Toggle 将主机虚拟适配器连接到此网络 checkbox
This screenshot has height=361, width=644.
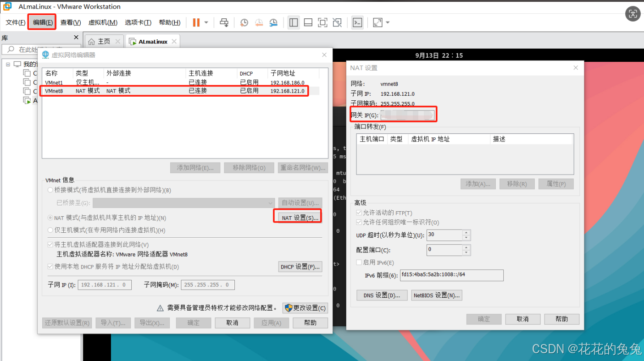tap(50, 245)
